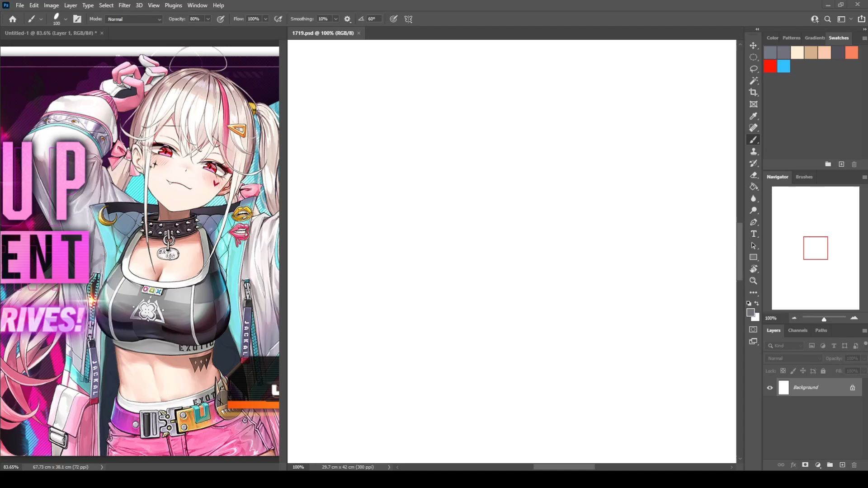This screenshot has height=488, width=868.
Task: Share the image button
Action: (x=862, y=19)
